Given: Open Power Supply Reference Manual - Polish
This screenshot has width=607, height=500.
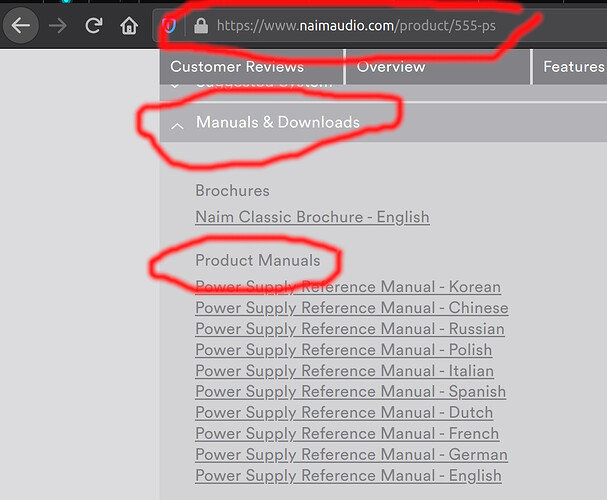Looking at the screenshot, I should [x=344, y=349].
